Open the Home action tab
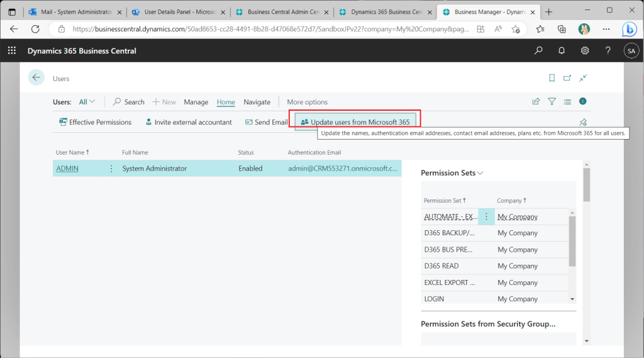Viewport: 644px width, 358px height. point(226,102)
